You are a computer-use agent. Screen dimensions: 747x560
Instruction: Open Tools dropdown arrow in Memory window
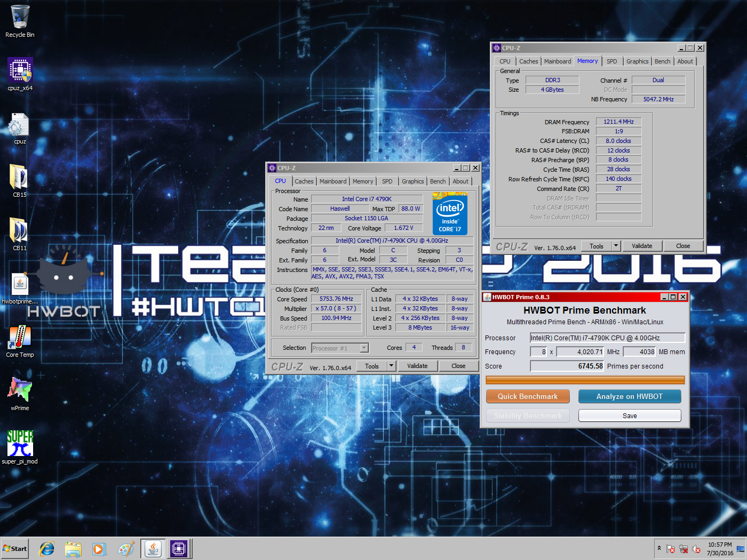(x=616, y=246)
